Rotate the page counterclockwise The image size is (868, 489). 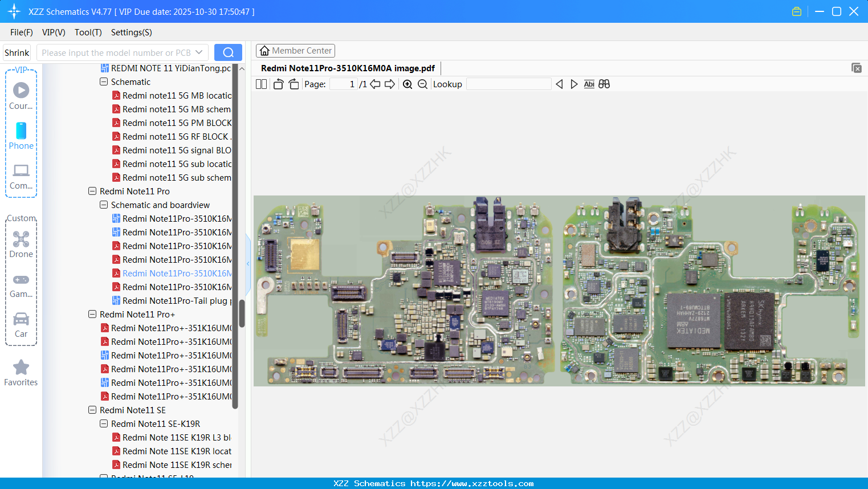coord(278,84)
